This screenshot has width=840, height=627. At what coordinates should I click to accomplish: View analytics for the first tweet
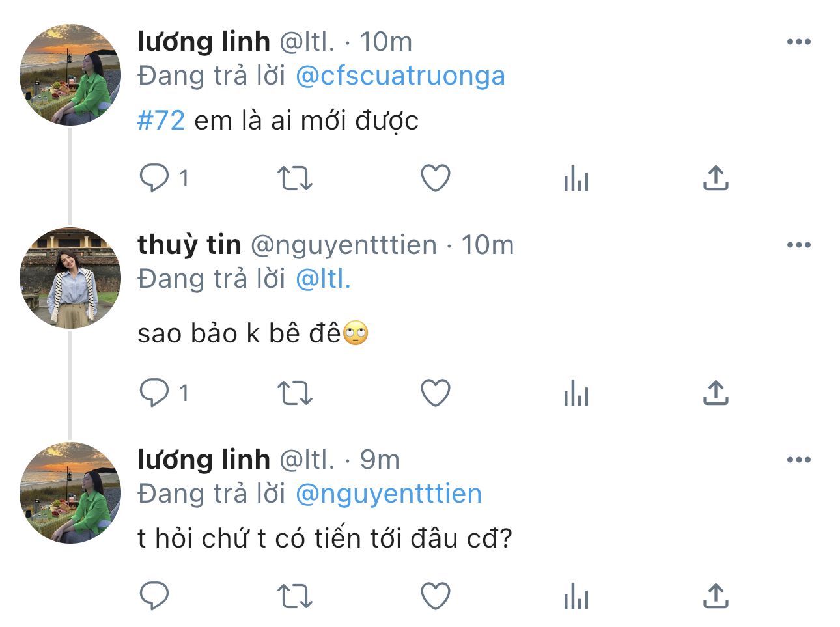(x=576, y=178)
